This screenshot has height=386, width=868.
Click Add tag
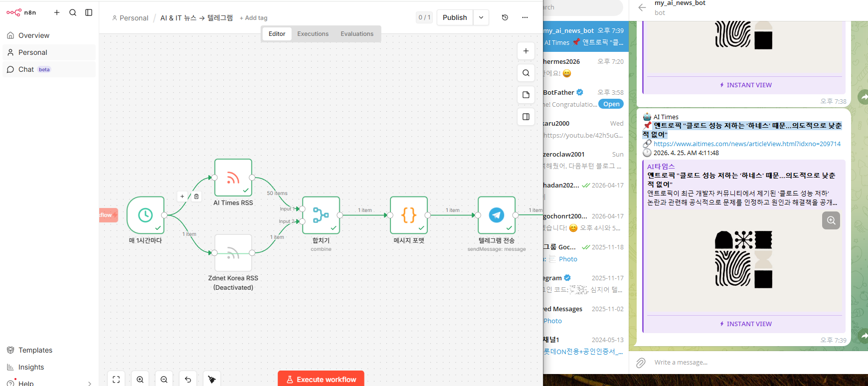[x=253, y=18]
